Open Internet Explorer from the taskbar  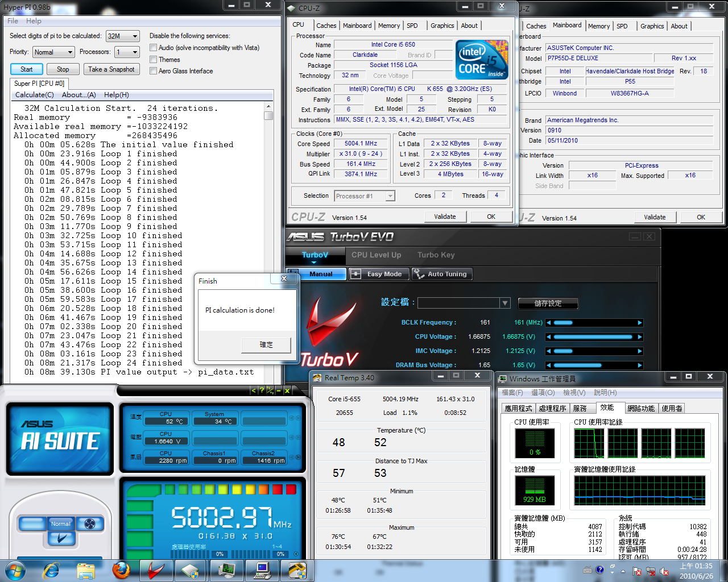(x=52, y=570)
